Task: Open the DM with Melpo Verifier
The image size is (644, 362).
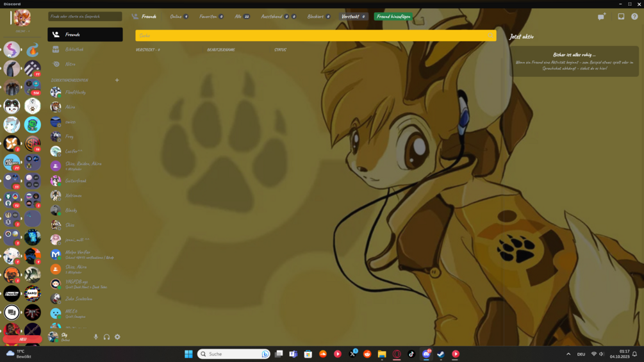Action: [85, 254]
